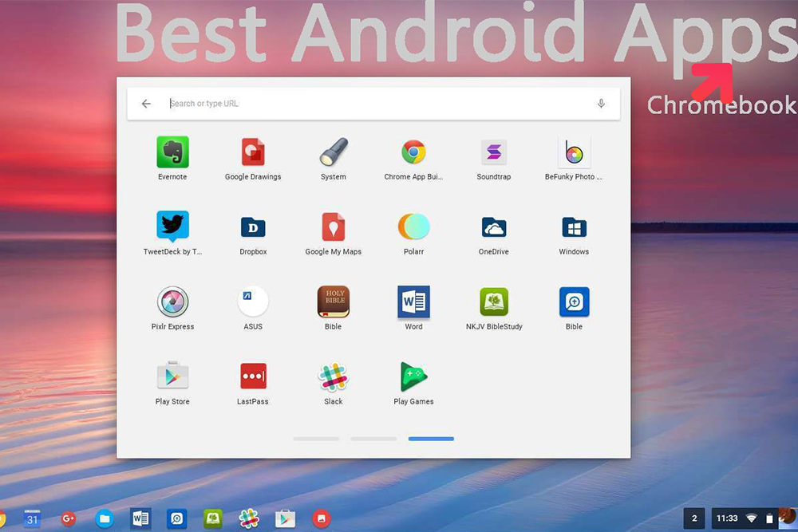Open Word from the shelf
This screenshot has height=532, width=798.
(x=140, y=518)
